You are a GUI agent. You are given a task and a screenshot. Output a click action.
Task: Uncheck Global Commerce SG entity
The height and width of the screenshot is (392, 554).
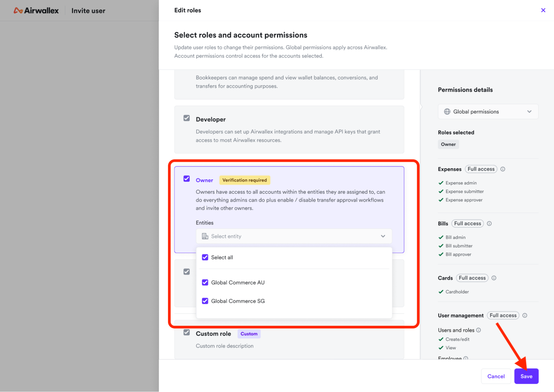(205, 301)
